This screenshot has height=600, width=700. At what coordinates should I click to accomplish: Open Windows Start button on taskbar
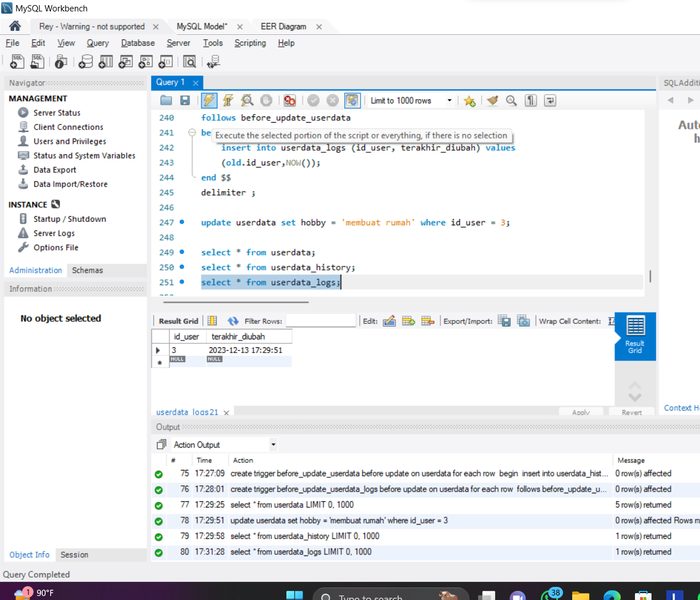(x=294, y=595)
